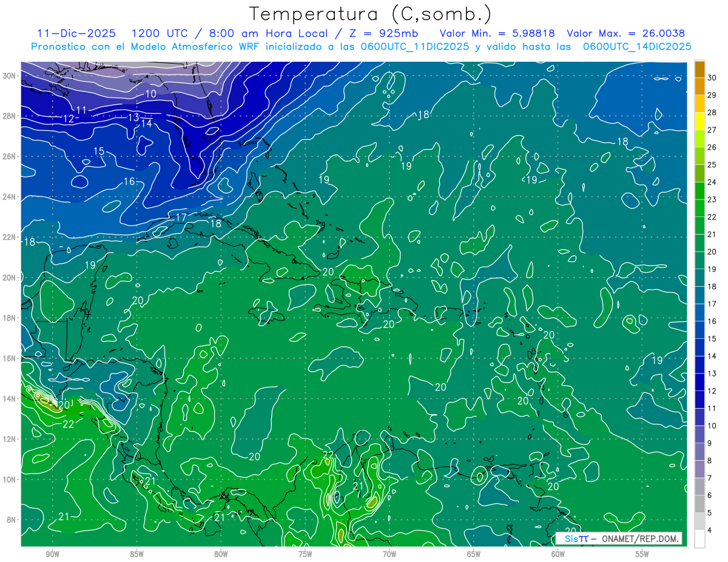Click the yellow legend swatch between 27 and 28
This screenshot has width=728, height=562.
click(699, 121)
